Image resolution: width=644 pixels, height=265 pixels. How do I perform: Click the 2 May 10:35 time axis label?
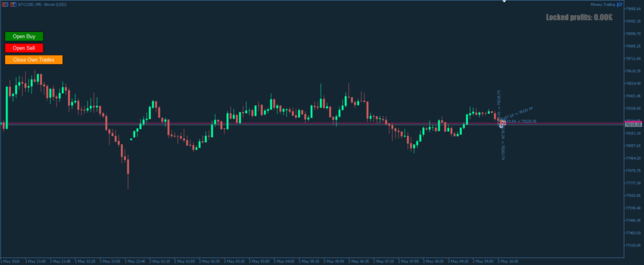point(508,261)
